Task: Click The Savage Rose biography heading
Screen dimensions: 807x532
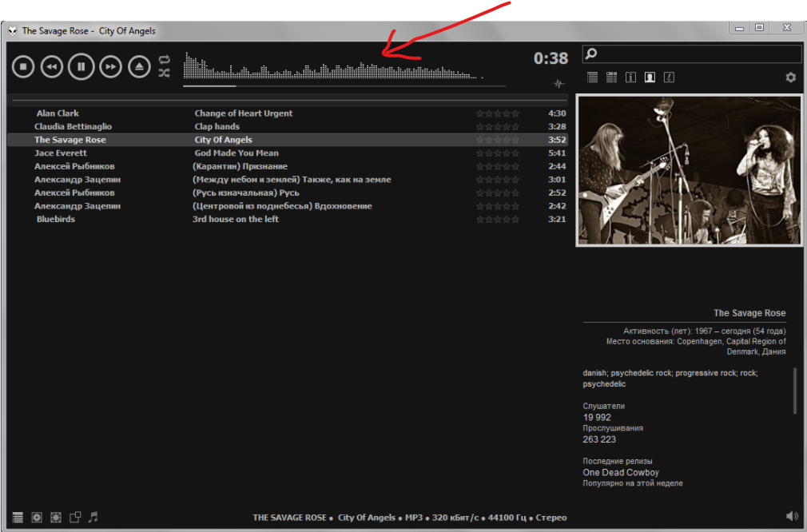Action: [x=749, y=313]
